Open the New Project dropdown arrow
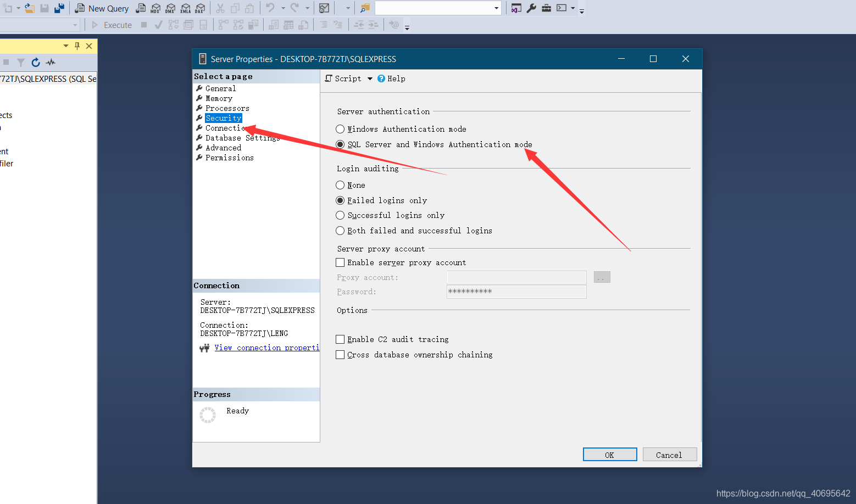This screenshot has width=856, height=504. [x=18, y=8]
